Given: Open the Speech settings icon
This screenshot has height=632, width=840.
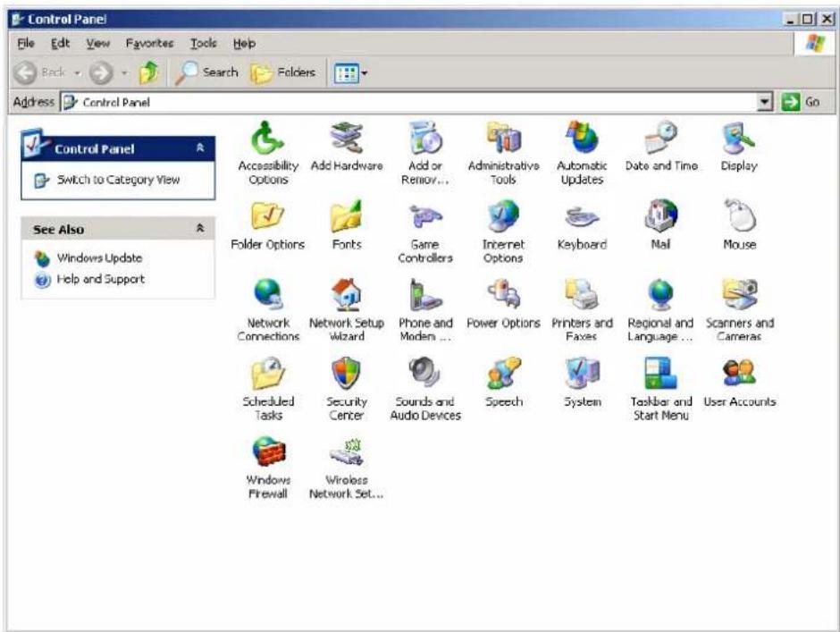Looking at the screenshot, I should click(504, 374).
